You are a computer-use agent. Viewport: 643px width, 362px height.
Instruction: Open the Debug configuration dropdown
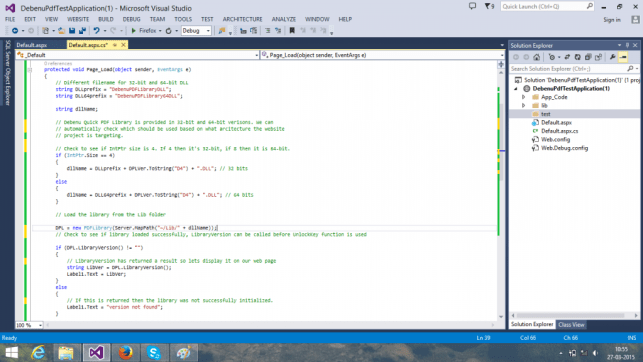tap(196, 31)
